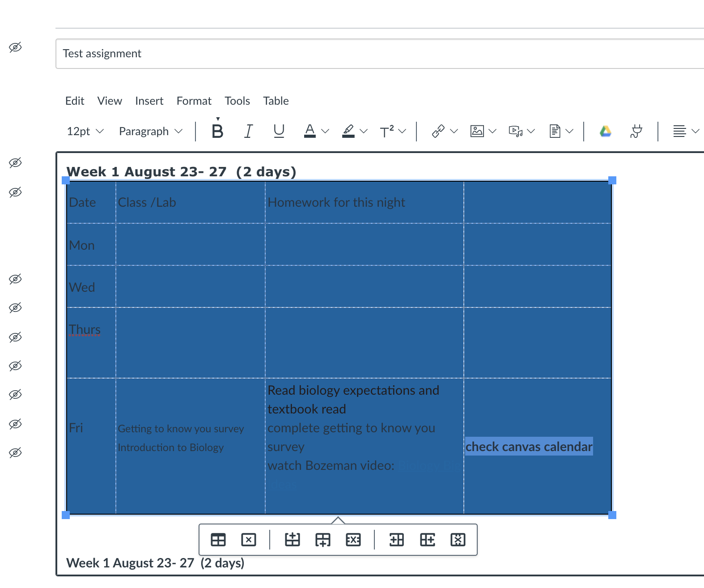This screenshot has height=588, width=704.
Task: Click 'Read biology expectations and' text
Action: tap(353, 390)
